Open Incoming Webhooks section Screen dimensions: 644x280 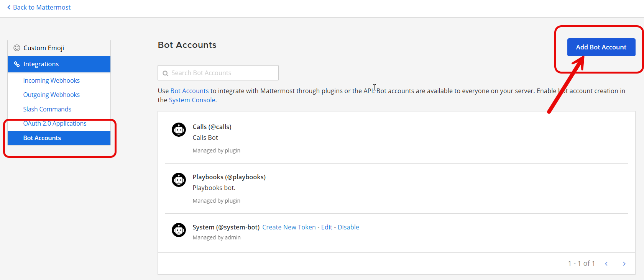(x=51, y=80)
